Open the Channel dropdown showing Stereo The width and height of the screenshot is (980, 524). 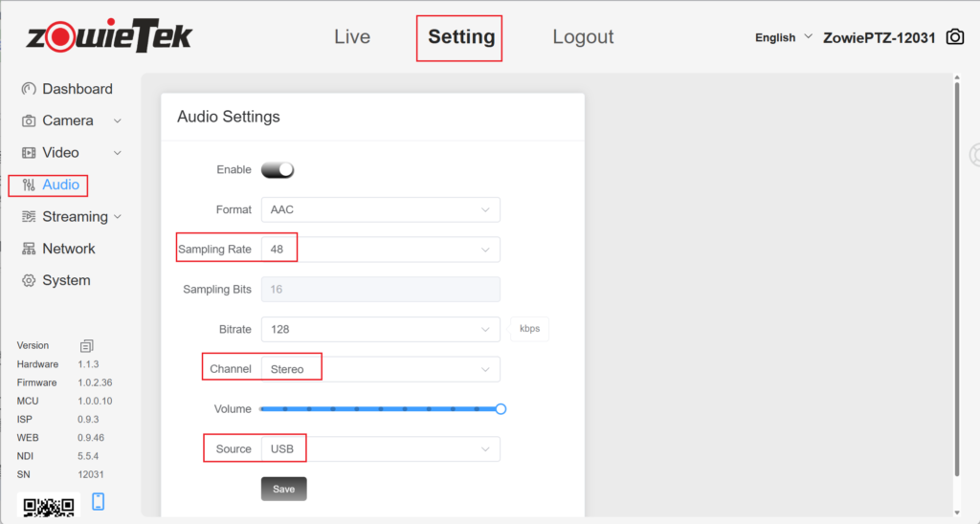pyautogui.click(x=380, y=369)
